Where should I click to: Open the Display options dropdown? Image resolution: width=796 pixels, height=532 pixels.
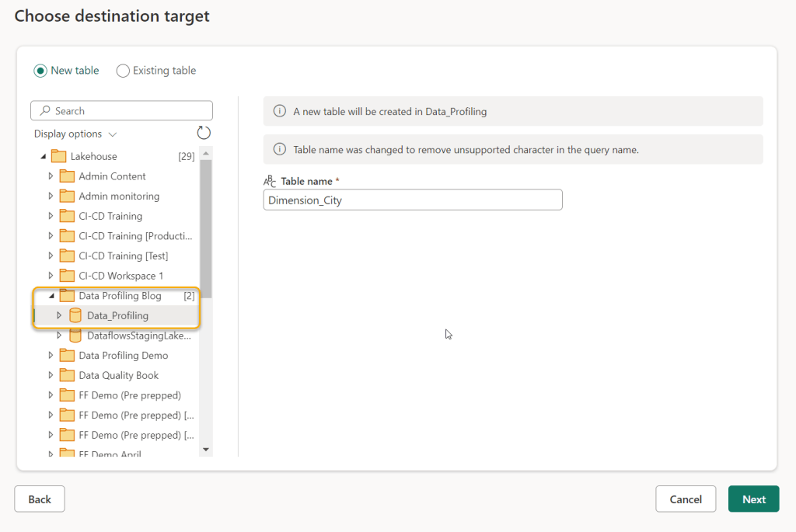pyautogui.click(x=75, y=134)
